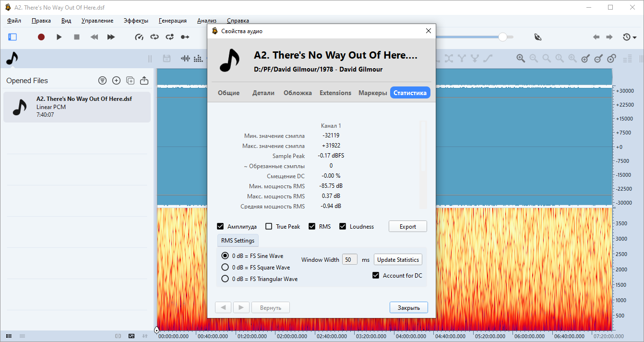644x342 pixels.
Task: Toggle loop playback icon
Action: [x=155, y=37]
